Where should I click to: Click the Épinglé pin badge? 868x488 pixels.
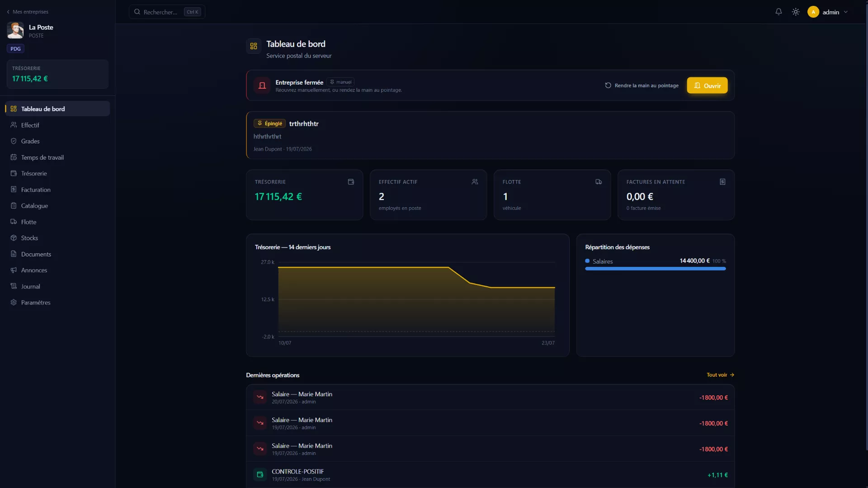pyautogui.click(x=269, y=123)
